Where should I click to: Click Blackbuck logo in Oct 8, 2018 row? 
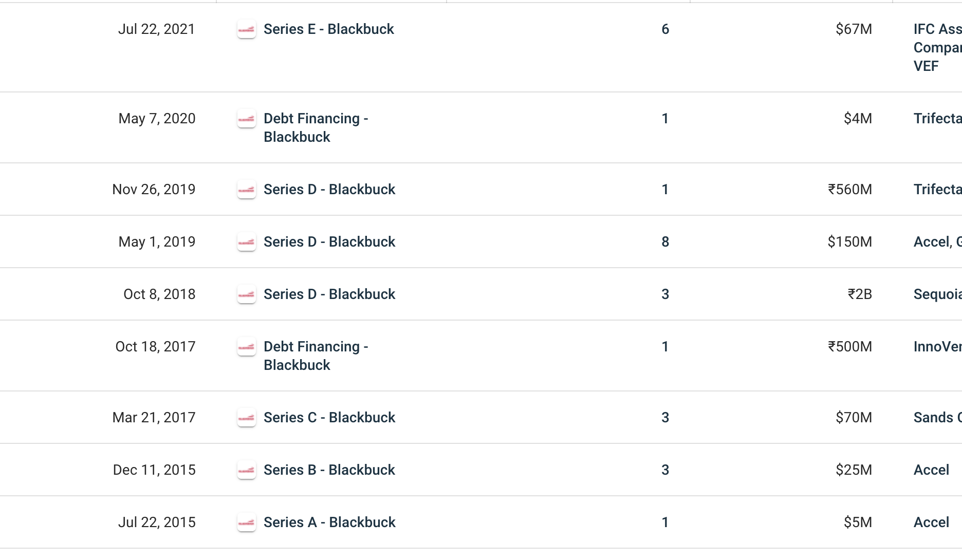[247, 295]
